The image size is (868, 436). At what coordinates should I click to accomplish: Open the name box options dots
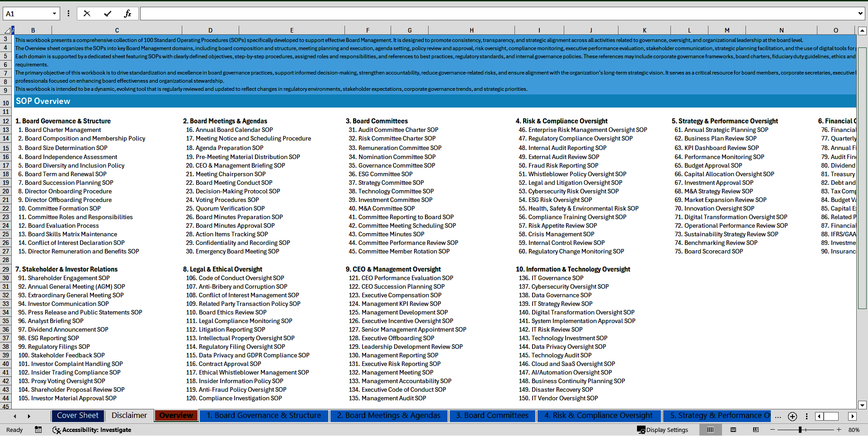coord(68,14)
